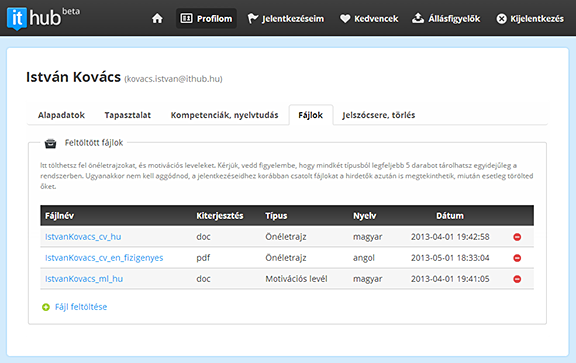Viewport: 576px width, 363px height.
Task: Click the email kovacs.istvan@ithub.hu
Action: coord(173,79)
